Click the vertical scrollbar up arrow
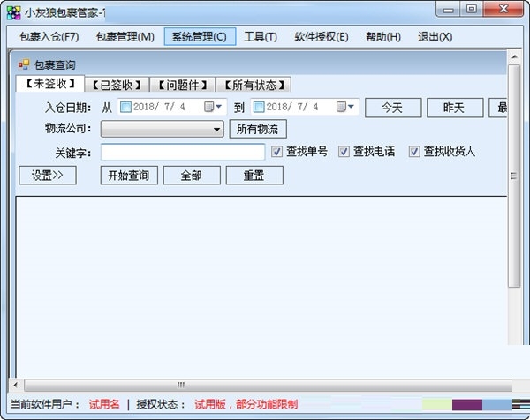 [x=514, y=56]
